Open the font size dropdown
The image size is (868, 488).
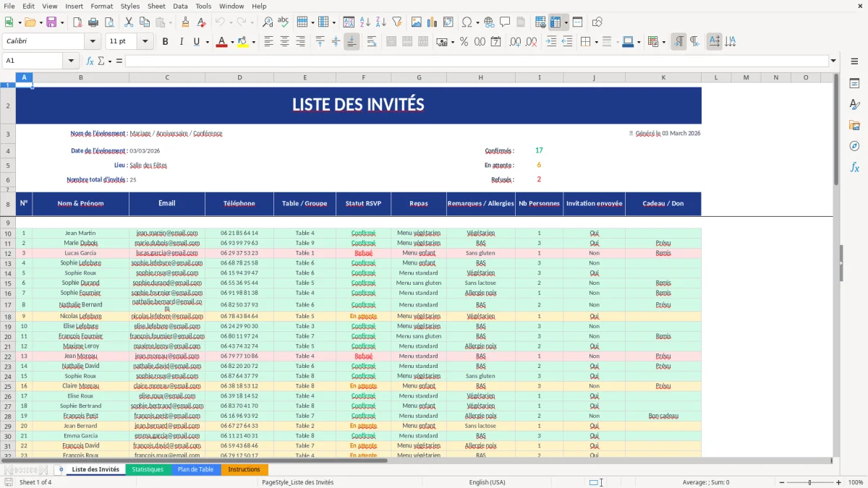click(x=144, y=41)
